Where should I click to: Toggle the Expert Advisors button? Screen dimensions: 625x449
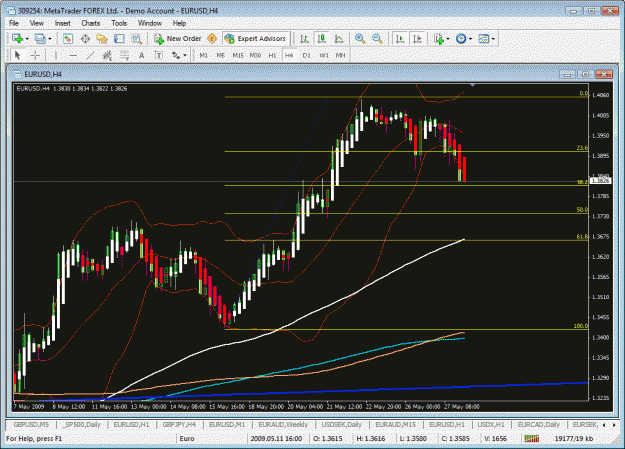(x=256, y=39)
